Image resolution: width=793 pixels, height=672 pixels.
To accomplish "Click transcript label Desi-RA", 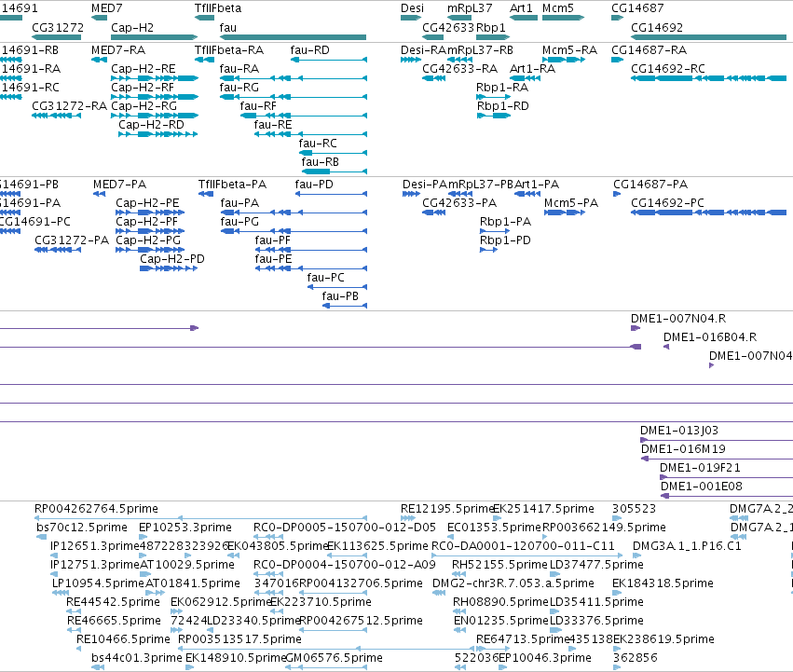I will click(423, 50).
